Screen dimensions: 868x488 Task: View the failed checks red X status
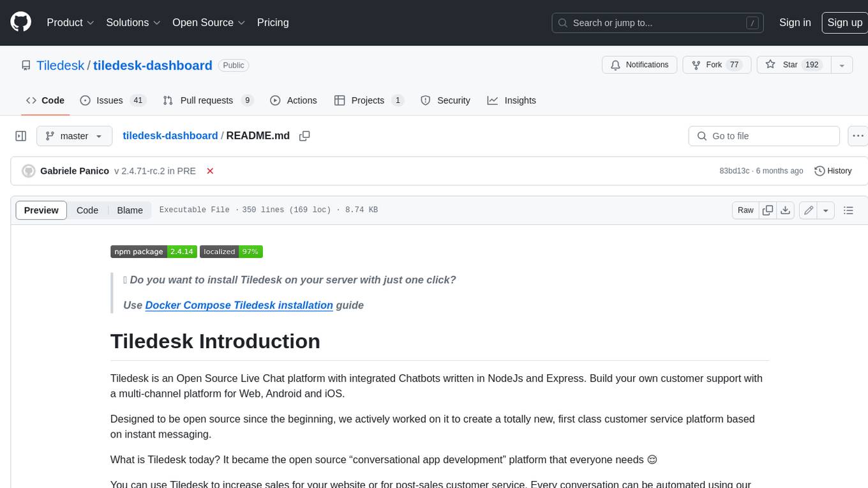[210, 171]
